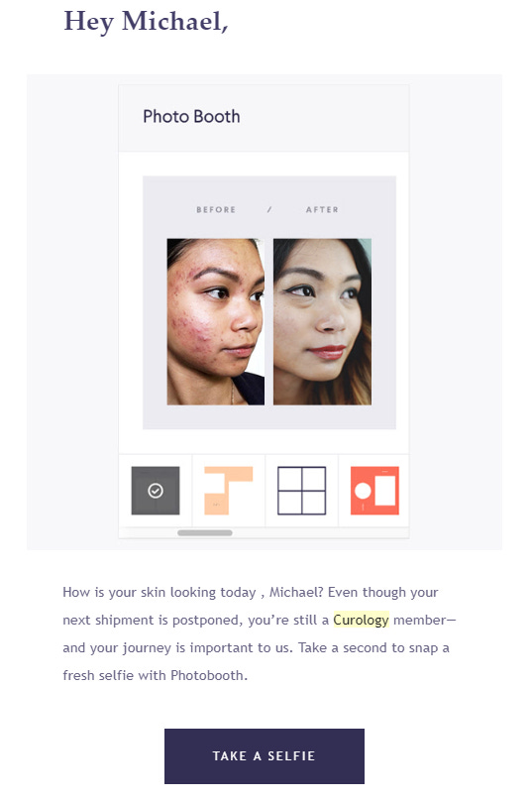532x801 pixels.
Task: Open the after photo with clear skin
Action: click(322, 322)
